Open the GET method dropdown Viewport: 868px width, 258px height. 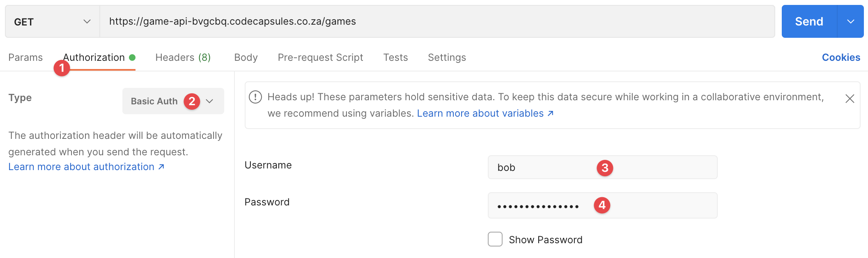tap(52, 21)
